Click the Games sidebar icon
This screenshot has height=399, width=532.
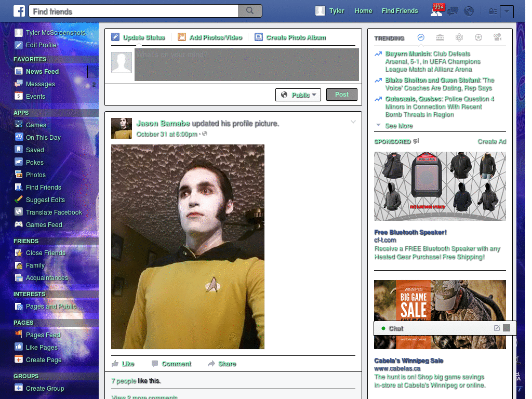pyautogui.click(x=19, y=125)
